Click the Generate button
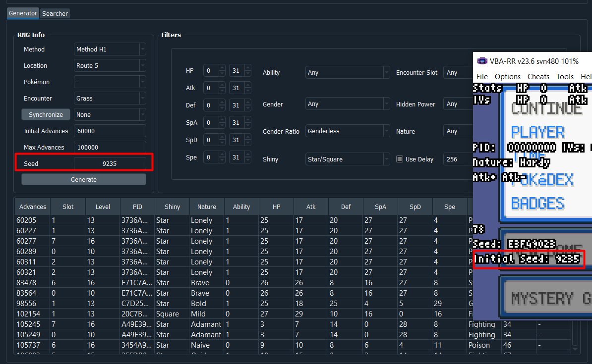The height and width of the screenshot is (364, 592). point(84,180)
